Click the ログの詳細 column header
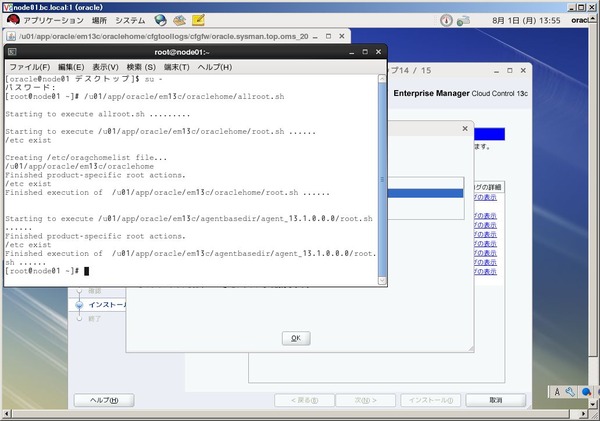The width and height of the screenshot is (600, 421). click(x=489, y=187)
